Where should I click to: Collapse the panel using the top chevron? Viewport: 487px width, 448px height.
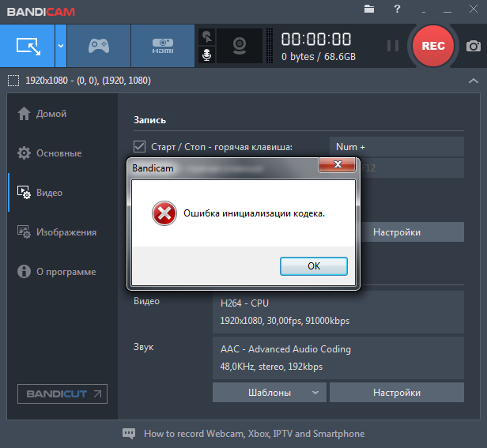[474, 81]
